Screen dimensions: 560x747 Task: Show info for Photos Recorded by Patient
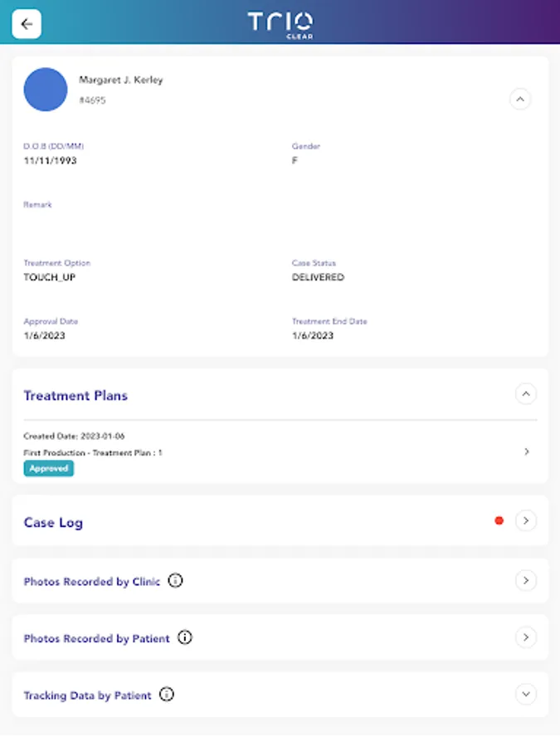click(185, 637)
